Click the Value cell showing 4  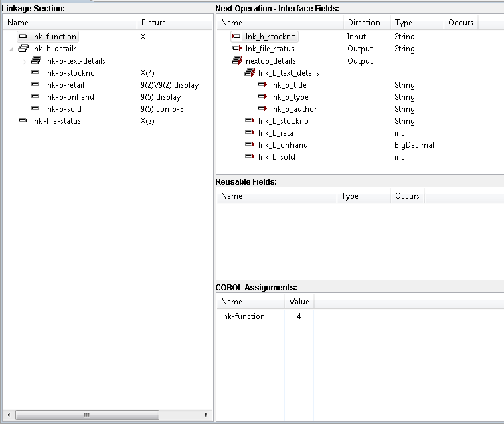click(299, 316)
